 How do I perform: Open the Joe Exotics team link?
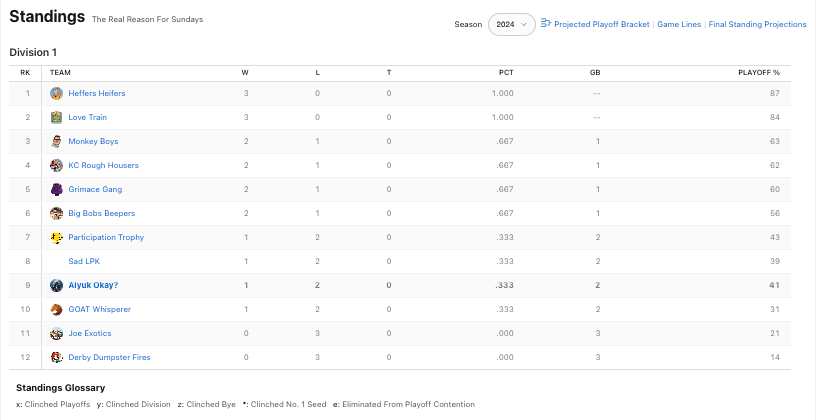tap(89, 333)
